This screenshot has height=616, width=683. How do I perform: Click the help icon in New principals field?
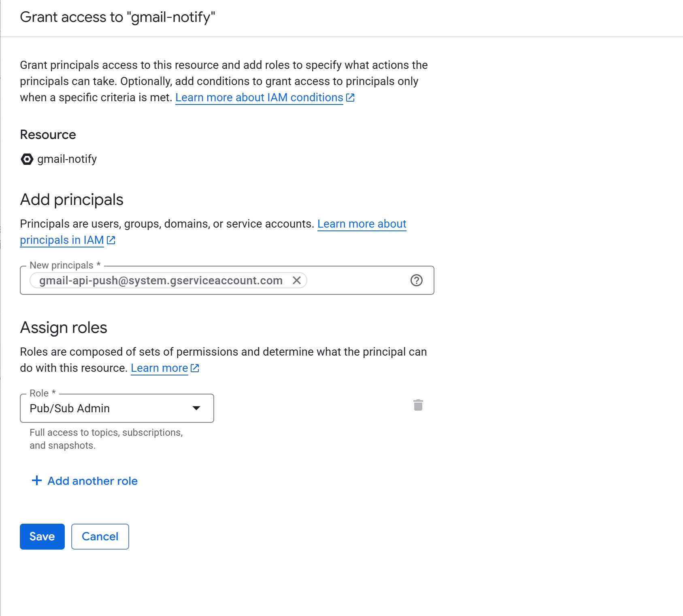point(416,280)
